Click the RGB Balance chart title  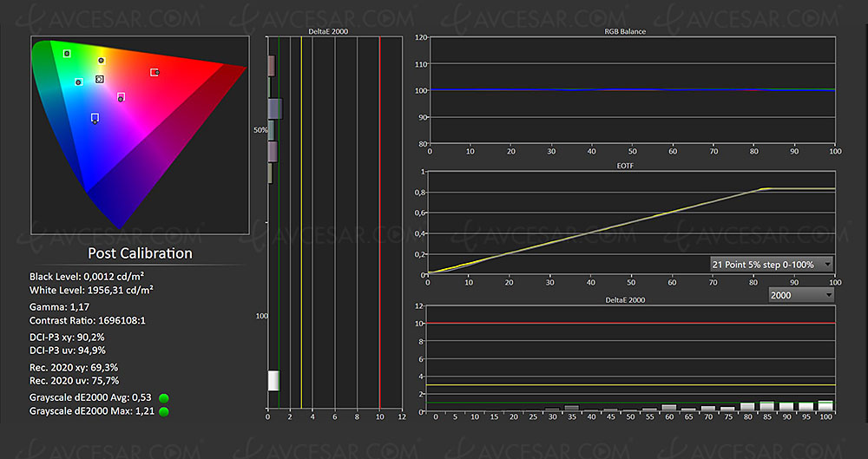click(630, 31)
